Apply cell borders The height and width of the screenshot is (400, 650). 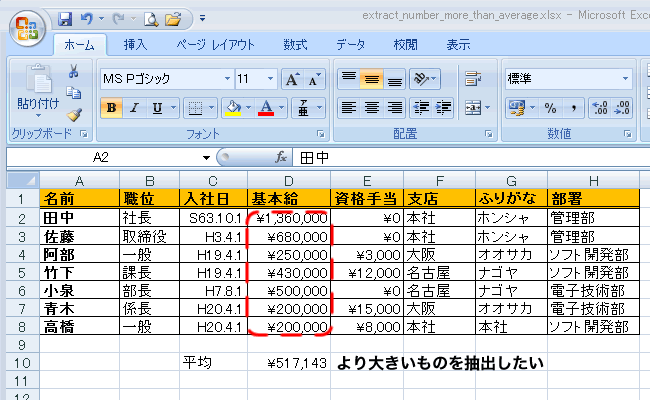[x=195, y=108]
